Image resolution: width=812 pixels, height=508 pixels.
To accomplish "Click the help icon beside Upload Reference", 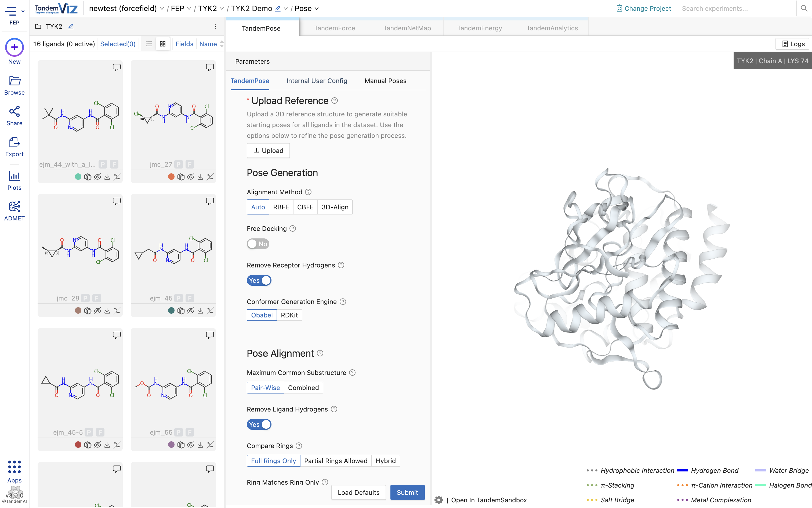I will [x=335, y=101].
